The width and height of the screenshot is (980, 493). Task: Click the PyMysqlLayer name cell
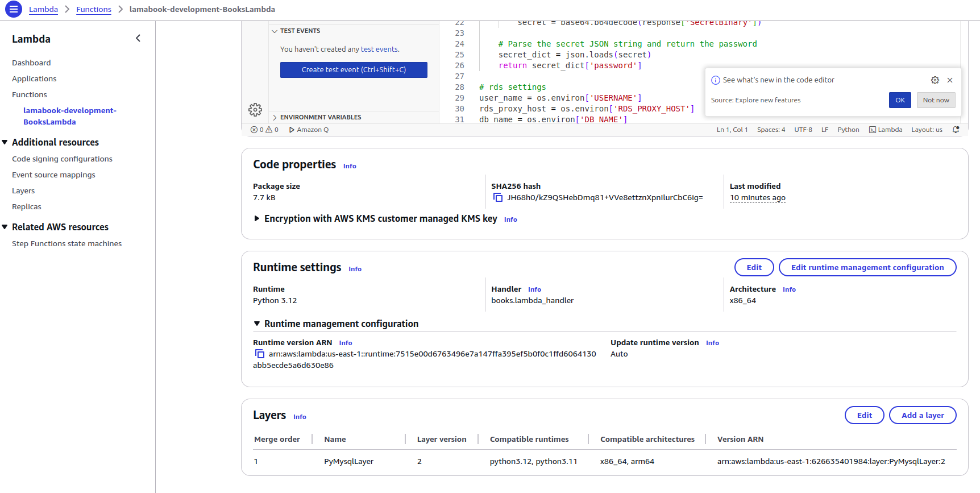coord(348,461)
